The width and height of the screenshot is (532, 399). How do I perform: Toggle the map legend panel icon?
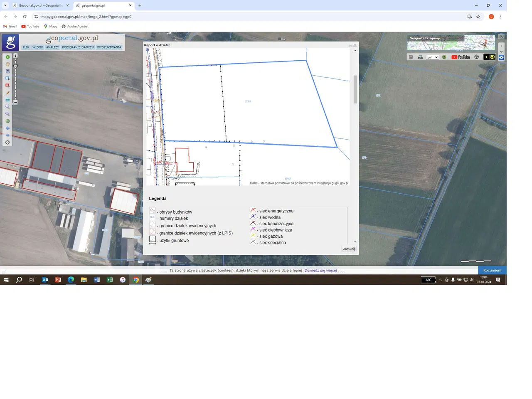(411, 57)
